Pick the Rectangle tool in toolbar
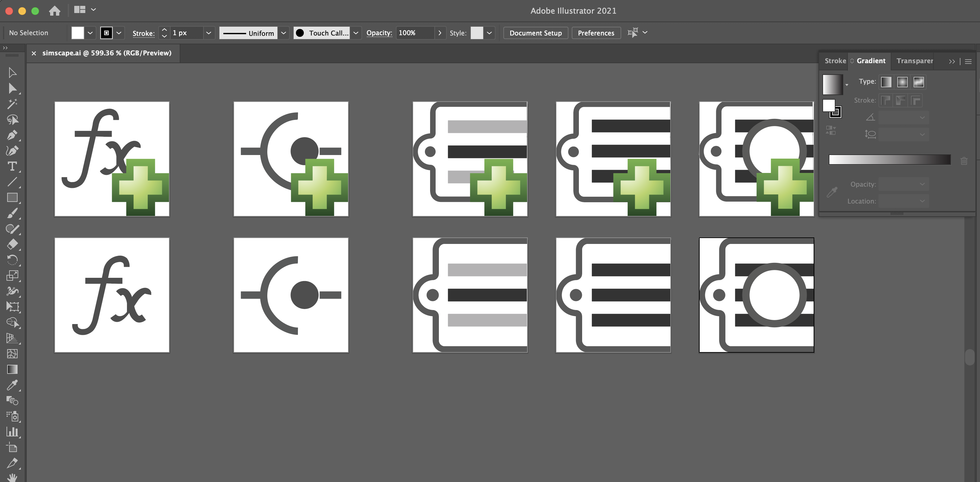 pos(12,197)
